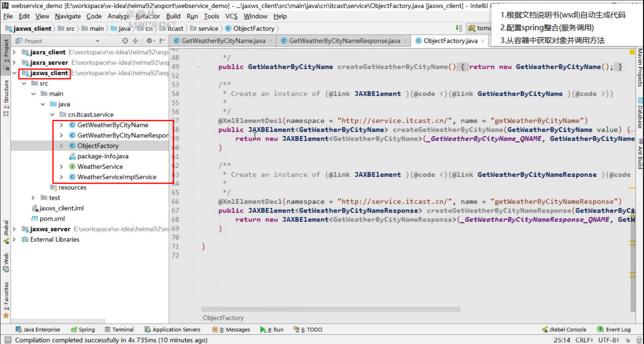Open the Navigate menu
Image resolution: width=644 pixels, height=344 pixels.
point(68,16)
